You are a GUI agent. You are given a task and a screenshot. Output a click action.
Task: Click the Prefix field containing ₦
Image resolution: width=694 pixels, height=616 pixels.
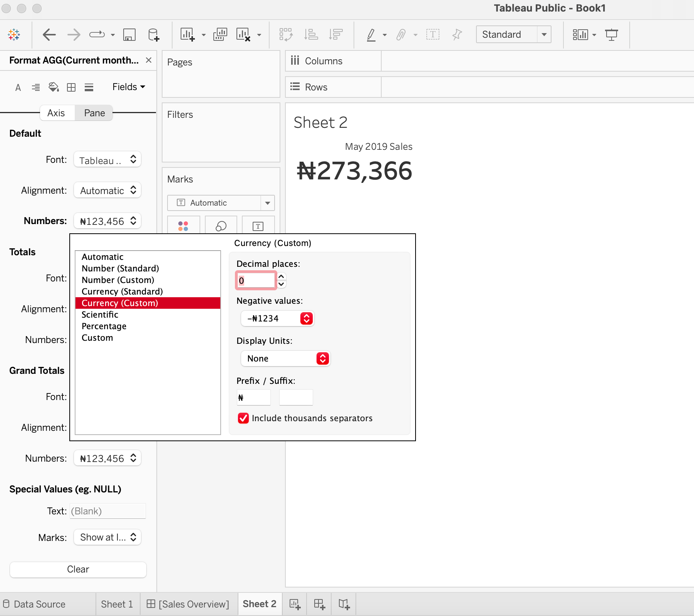point(254,397)
